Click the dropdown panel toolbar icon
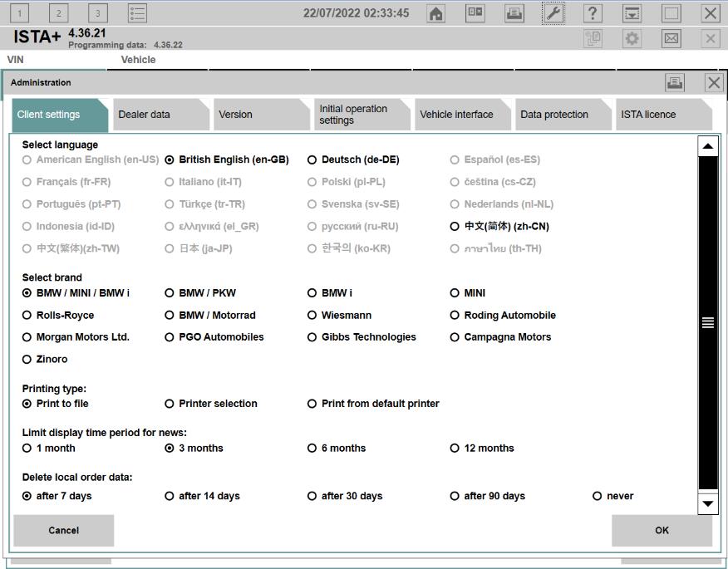This screenshot has width=728, height=569. 632,13
